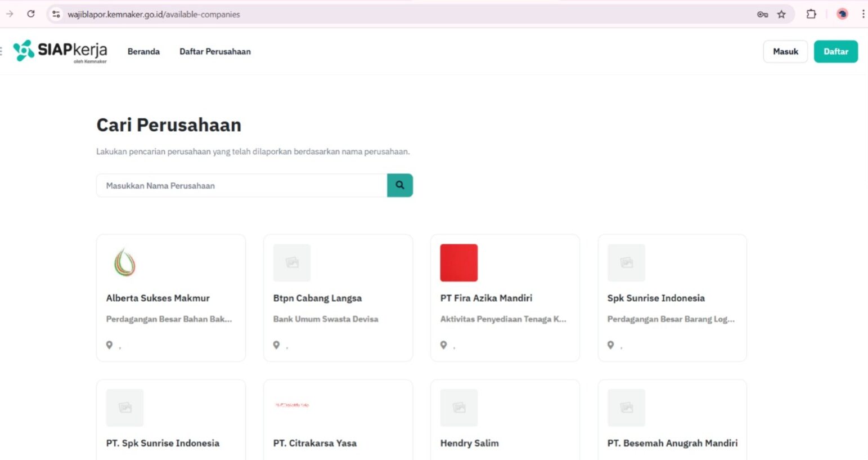Open Chrome three-dot menu
The image size is (868, 460).
tap(863, 14)
